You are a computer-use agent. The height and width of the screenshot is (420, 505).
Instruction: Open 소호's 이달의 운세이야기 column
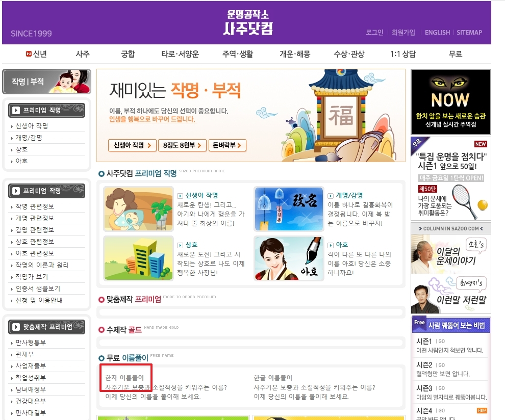click(451, 254)
